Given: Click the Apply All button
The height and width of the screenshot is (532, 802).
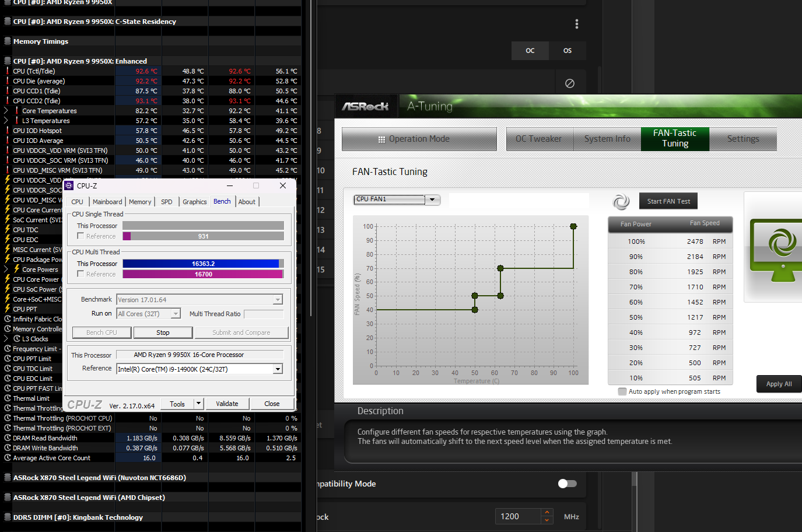Looking at the screenshot, I should pos(779,384).
